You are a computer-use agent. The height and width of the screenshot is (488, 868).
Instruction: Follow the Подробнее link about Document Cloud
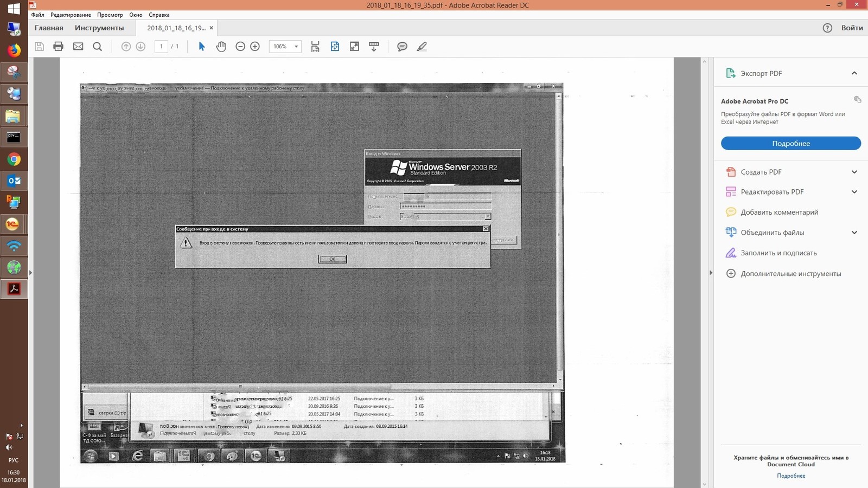tap(791, 476)
